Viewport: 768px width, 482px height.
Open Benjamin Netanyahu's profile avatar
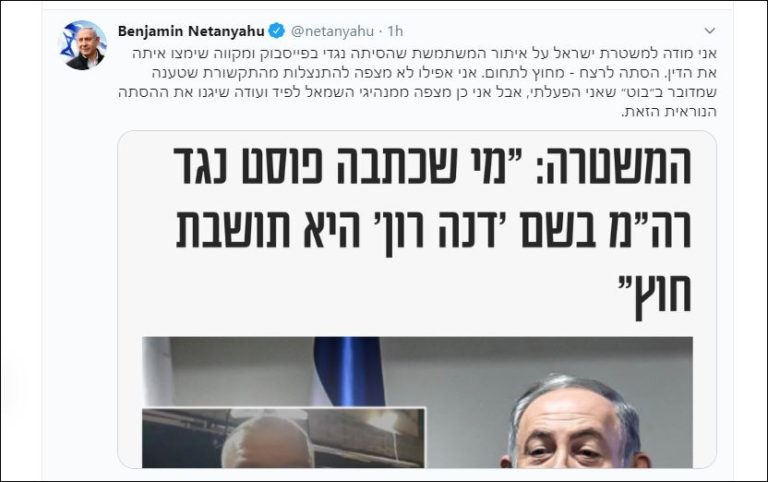(x=82, y=45)
